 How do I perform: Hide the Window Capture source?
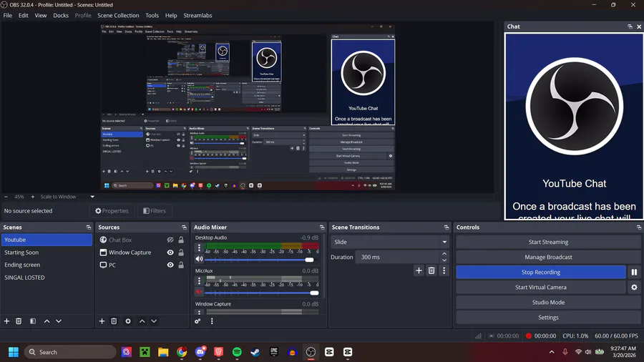click(170, 253)
